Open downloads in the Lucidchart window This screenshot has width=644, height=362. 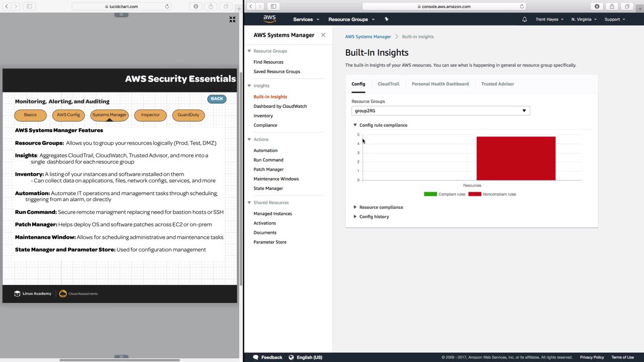pos(196,7)
